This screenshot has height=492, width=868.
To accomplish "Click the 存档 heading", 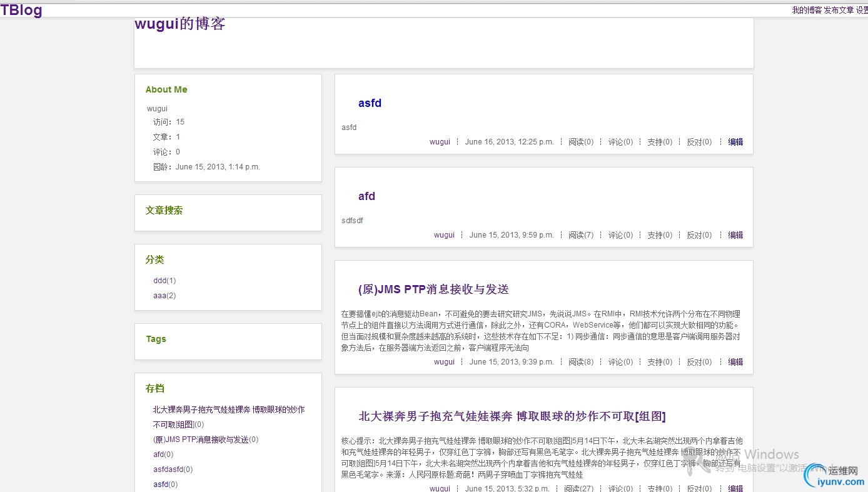I will (x=154, y=388).
